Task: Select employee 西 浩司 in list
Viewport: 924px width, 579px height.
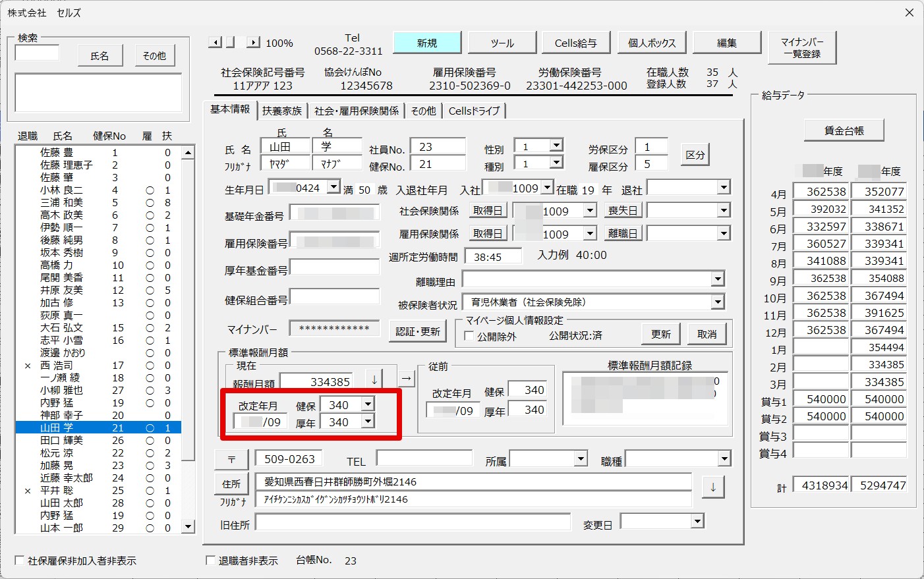Action: pos(98,365)
